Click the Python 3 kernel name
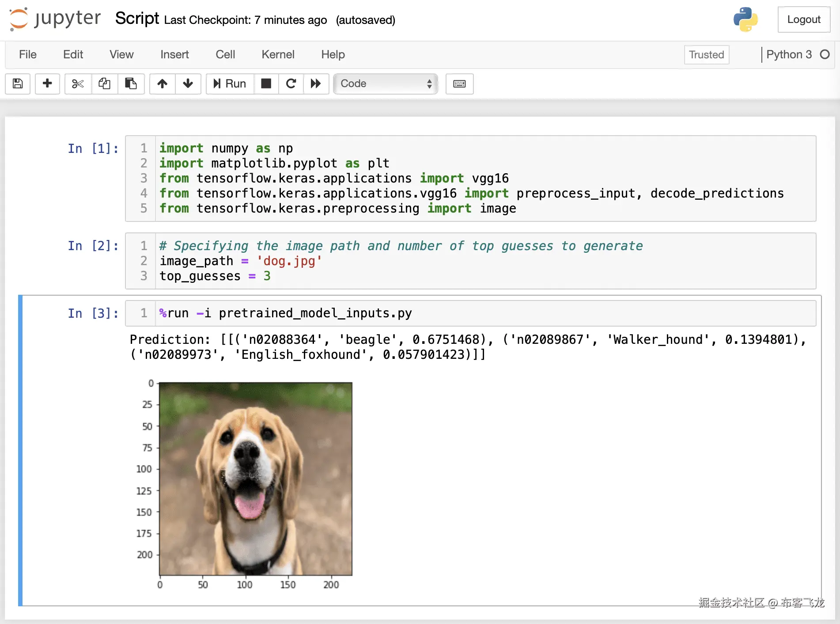840x624 pixels. point(789,54)
